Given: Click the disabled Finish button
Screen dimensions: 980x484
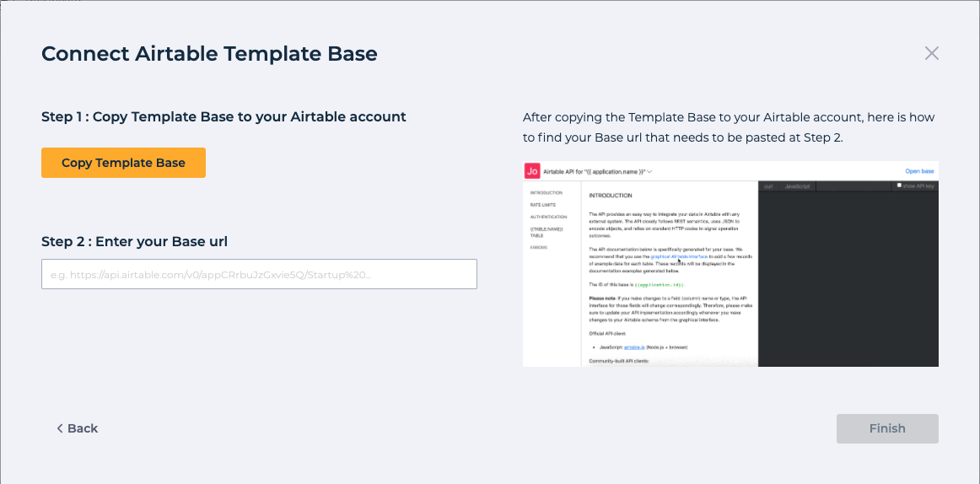Looking at the screenshot, I should click(x=887, y=428).
